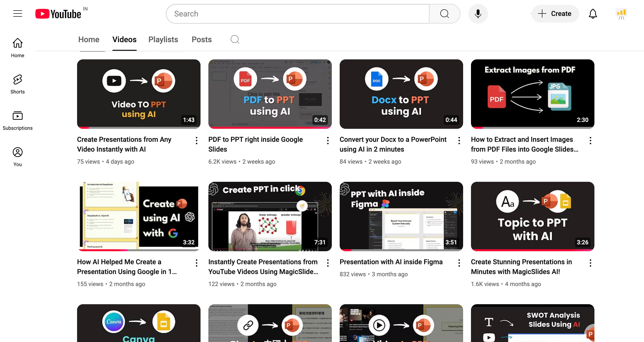Image resolution: width=644 pixels, height=342 pixels.
Task: Expand menu for Docx to PowerPoint video
Action: coord(459,141)
